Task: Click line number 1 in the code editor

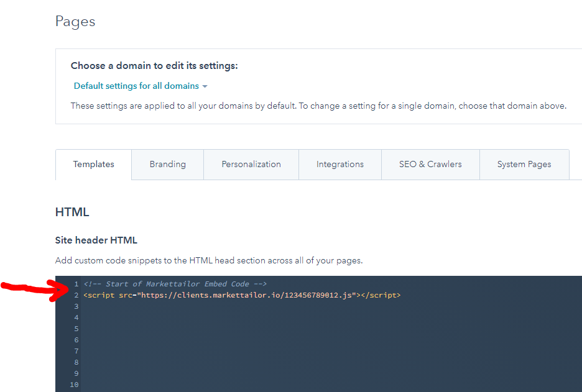Action: [76, 283]
